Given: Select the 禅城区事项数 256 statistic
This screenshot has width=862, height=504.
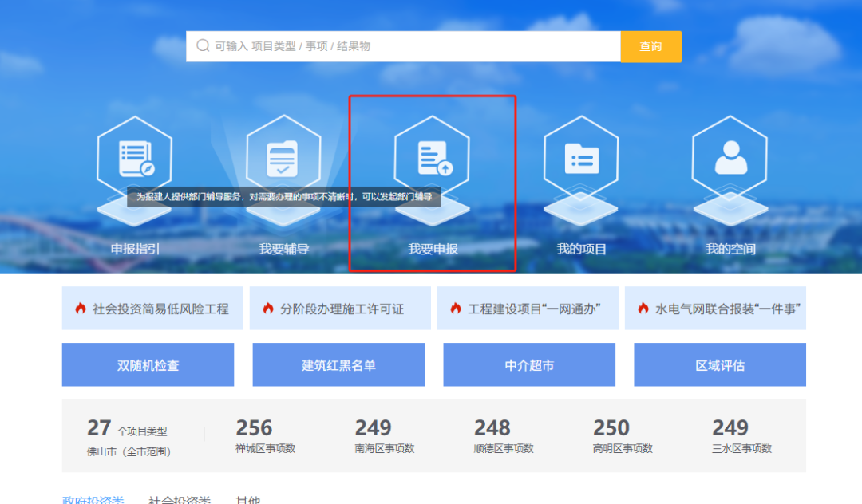Looking at the screenshot, I should pos(265,436).
